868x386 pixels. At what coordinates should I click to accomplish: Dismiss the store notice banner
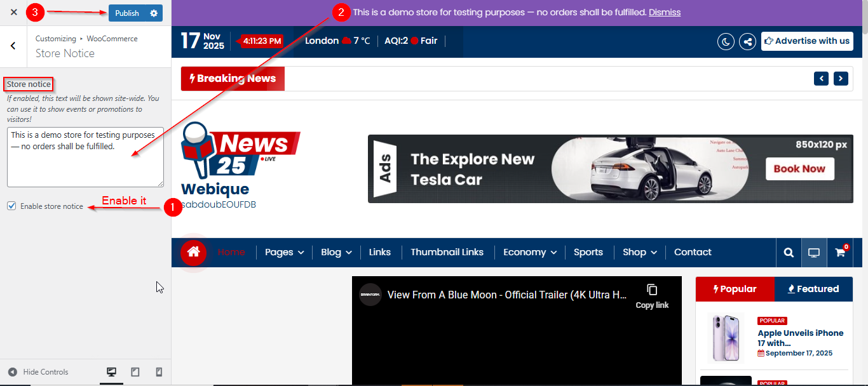[x=664, y=12]
